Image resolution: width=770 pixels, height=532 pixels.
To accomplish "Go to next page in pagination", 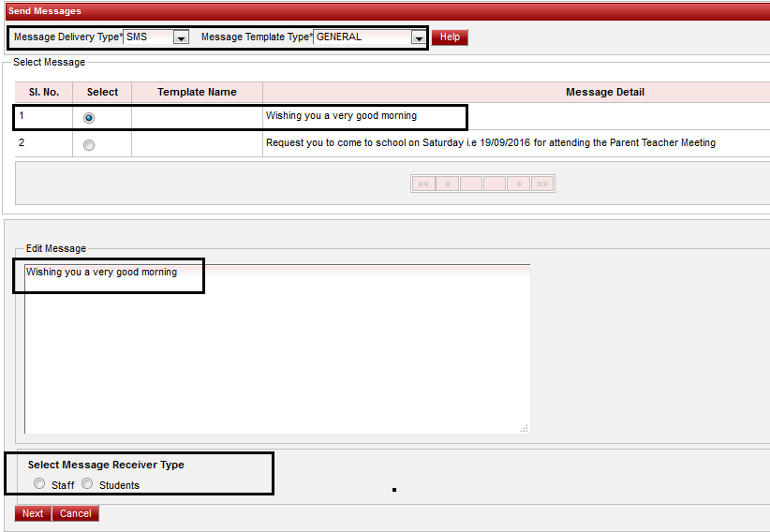I will (518, 184).
